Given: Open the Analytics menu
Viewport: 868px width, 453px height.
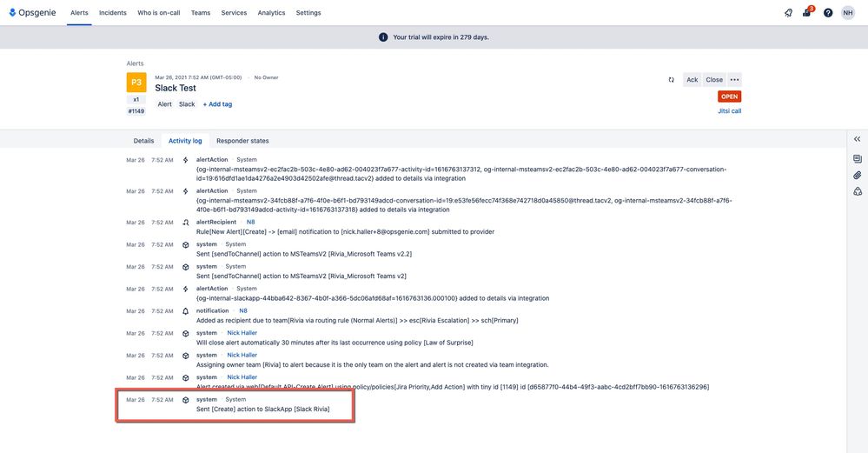Looking at the screenshot, I should (x=271, y=13).
